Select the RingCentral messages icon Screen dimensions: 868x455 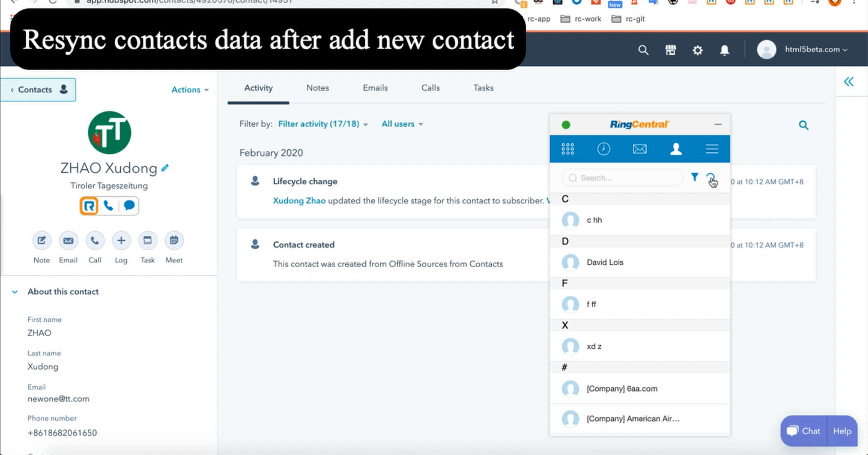click(639, 149)
